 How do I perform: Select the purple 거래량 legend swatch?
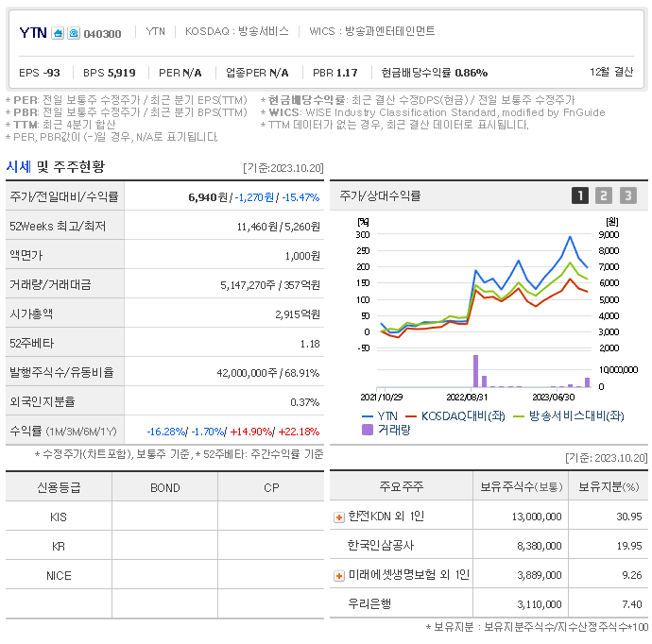click(x=368, y=430)
